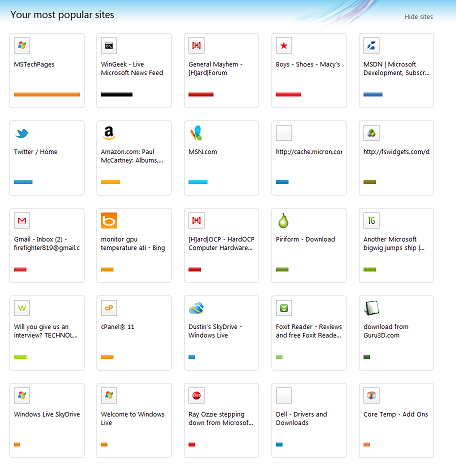Open Ray Ozzie stepping down article
The height and width of the screenshot is (467, 456).
[221, 418]
